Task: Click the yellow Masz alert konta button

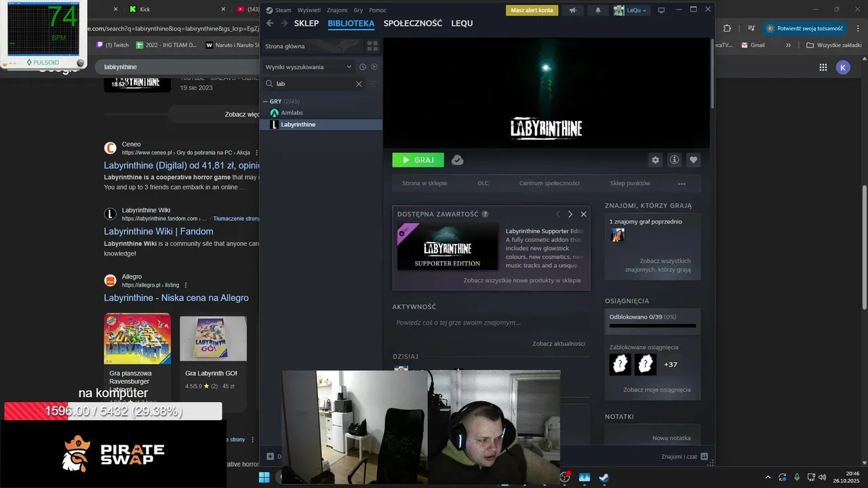Action: [x=532, y=10]
